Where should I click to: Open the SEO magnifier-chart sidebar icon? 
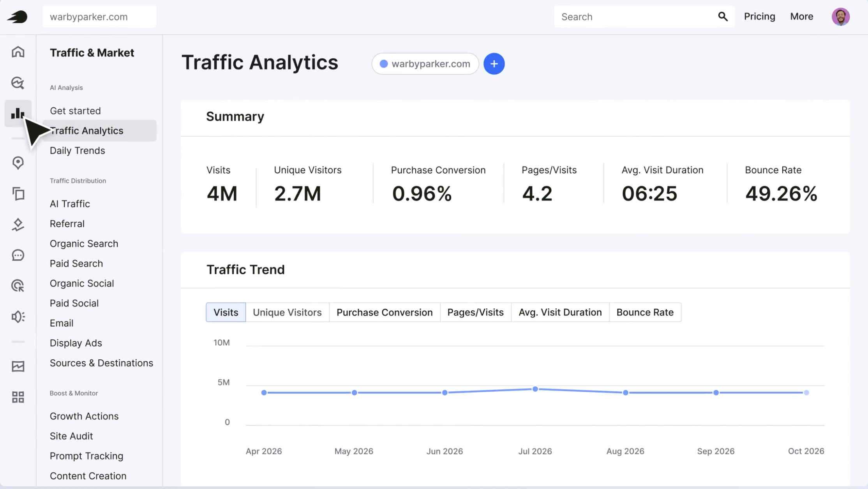pyautogui.click(x=18, y=83)
